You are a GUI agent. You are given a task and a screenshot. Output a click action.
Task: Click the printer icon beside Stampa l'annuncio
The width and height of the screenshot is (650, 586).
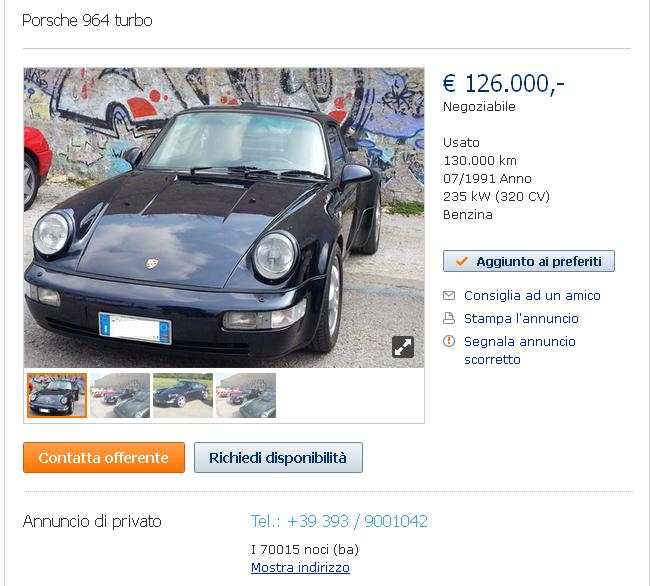point(449,318)
